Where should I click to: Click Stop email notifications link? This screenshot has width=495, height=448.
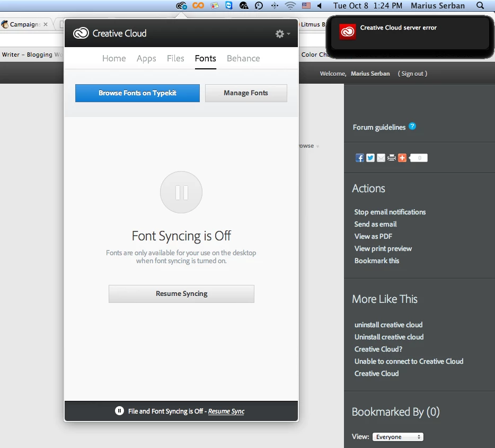pos(390,212)
